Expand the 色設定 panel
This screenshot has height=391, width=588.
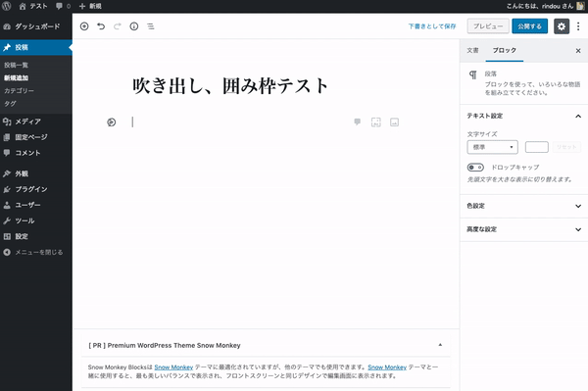click(523, 206)
